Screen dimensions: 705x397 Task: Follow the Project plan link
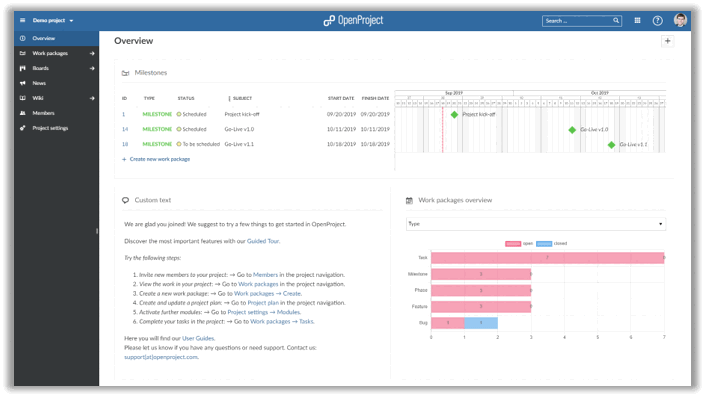click(263, 303)
